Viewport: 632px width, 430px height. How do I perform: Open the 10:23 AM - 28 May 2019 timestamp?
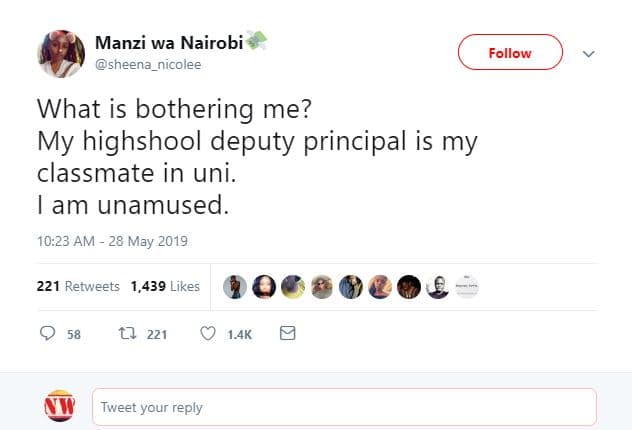[x=113, y=241]
